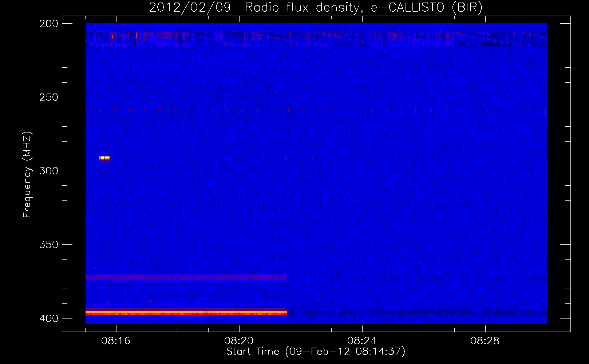Image resolution: width=589 pixels, height=364 pixels.
Task: Click the dark interference band near 208 MHz
Action: click(x=316, y=36)
